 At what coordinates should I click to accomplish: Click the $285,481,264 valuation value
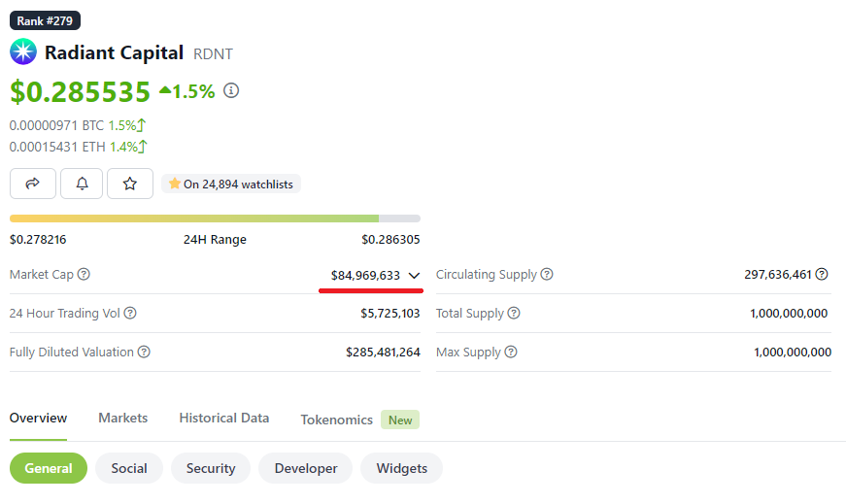[383, 352]
